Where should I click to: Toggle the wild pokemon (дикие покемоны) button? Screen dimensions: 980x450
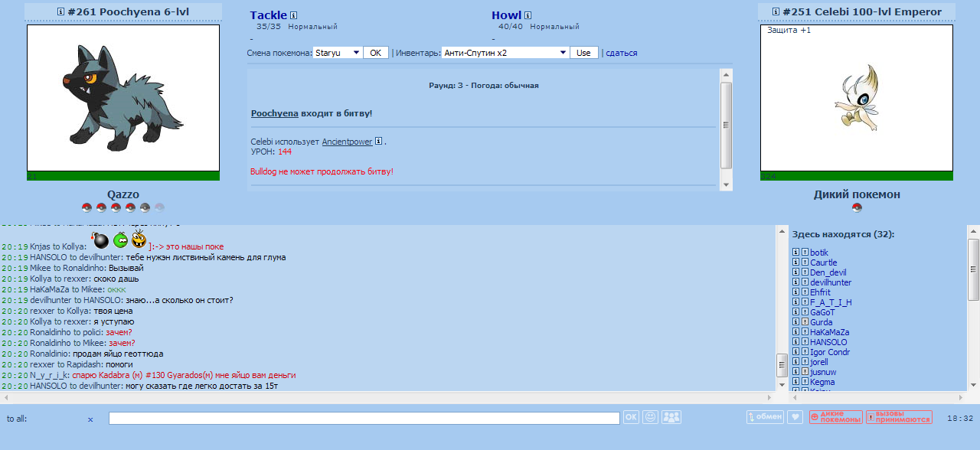(x=836, y=417)
